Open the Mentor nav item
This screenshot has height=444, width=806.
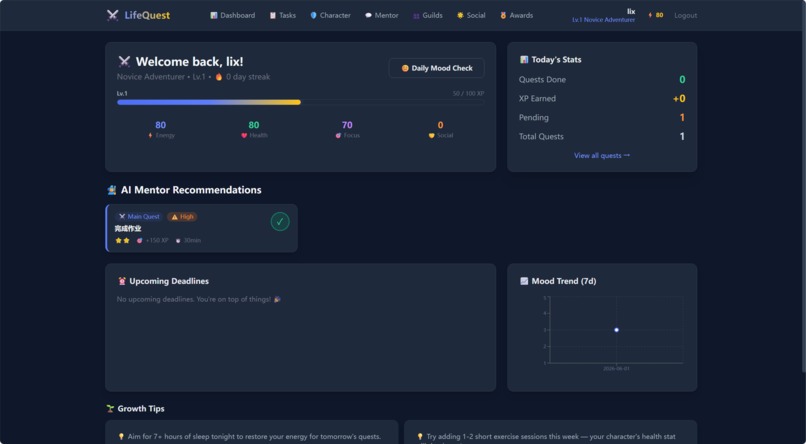382,15
